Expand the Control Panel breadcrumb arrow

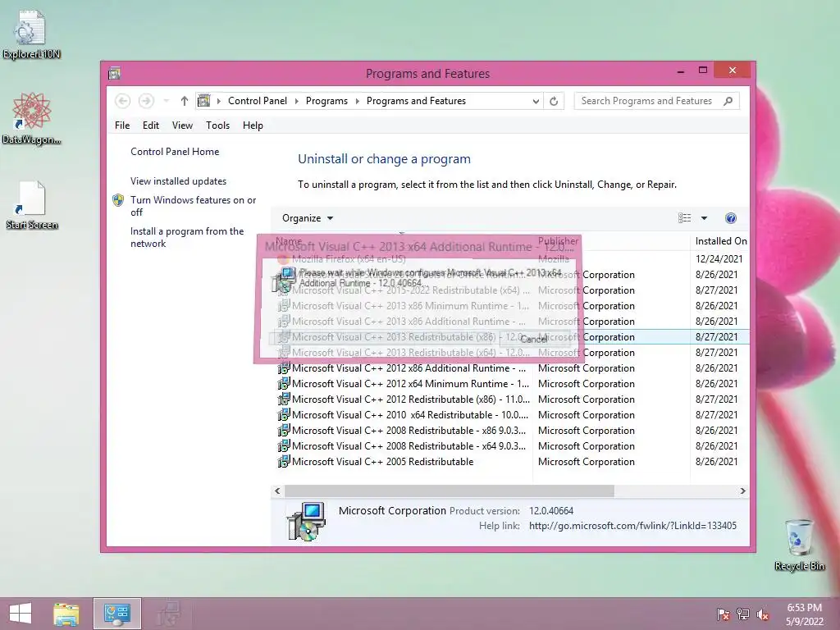click(297, 101)
